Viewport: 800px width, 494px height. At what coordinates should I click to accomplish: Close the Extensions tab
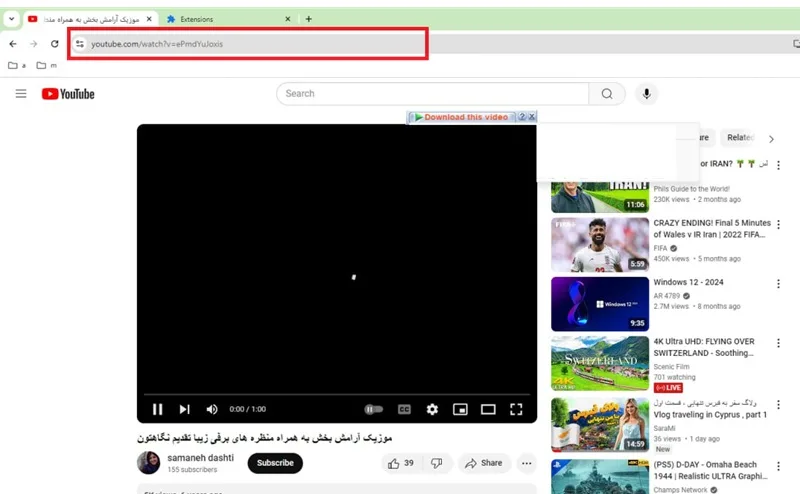pyautogui.click(x=288, y=19)
